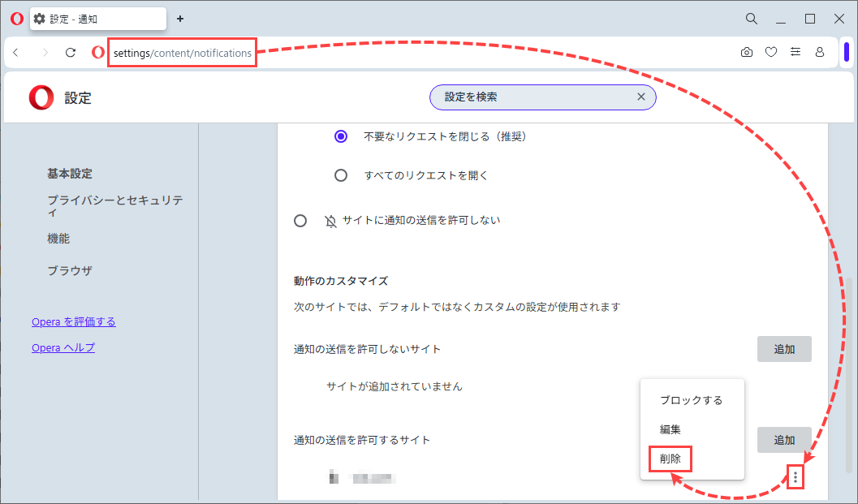Screen dimensions: 858x504
Task: Click the purple sidebar toggle strip
Action: (847, 52)
